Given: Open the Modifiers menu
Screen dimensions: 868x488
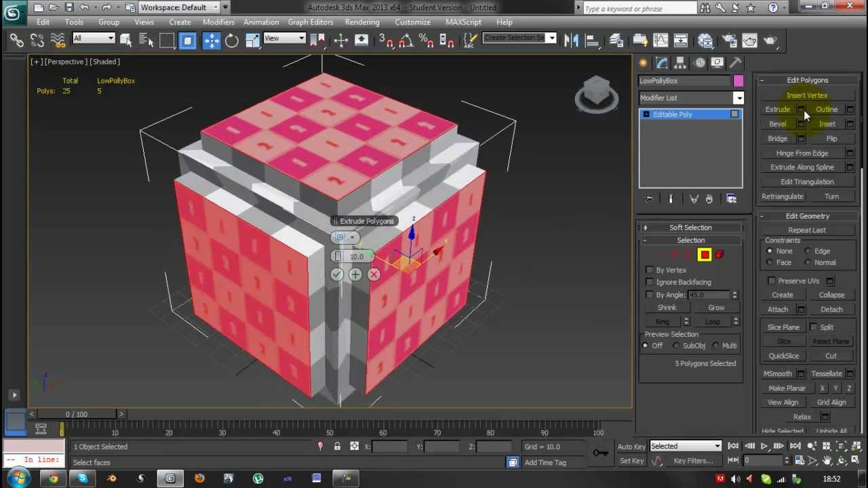Looking at the screenshot, I should [218, 22].
